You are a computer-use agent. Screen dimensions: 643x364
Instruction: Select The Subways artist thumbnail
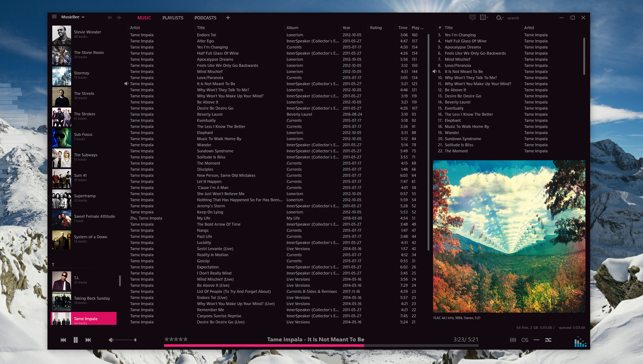coord(61,158)
